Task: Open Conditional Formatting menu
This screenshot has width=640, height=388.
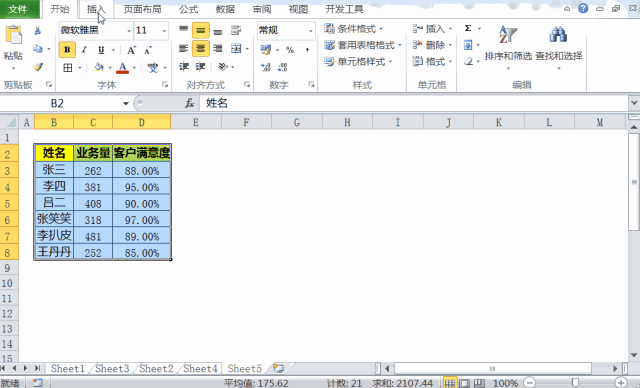Action: point(353,29)
